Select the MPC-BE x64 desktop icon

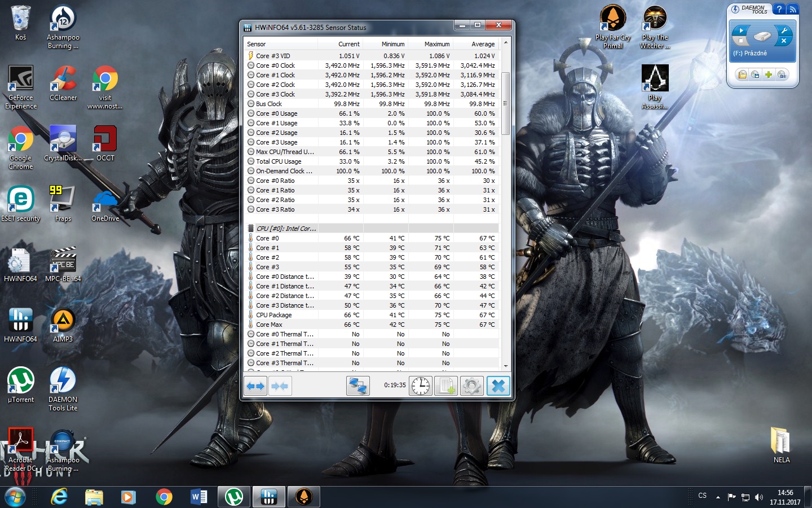point(63,264)
